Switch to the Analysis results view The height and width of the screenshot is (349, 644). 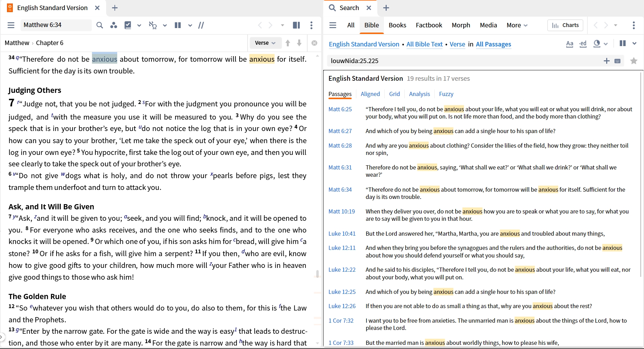pos(419,94)
